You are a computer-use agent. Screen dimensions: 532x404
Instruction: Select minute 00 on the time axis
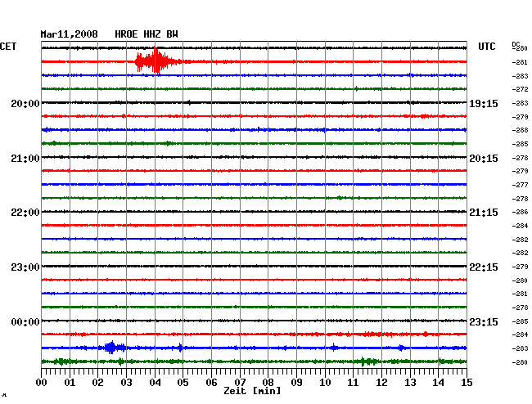42,383
